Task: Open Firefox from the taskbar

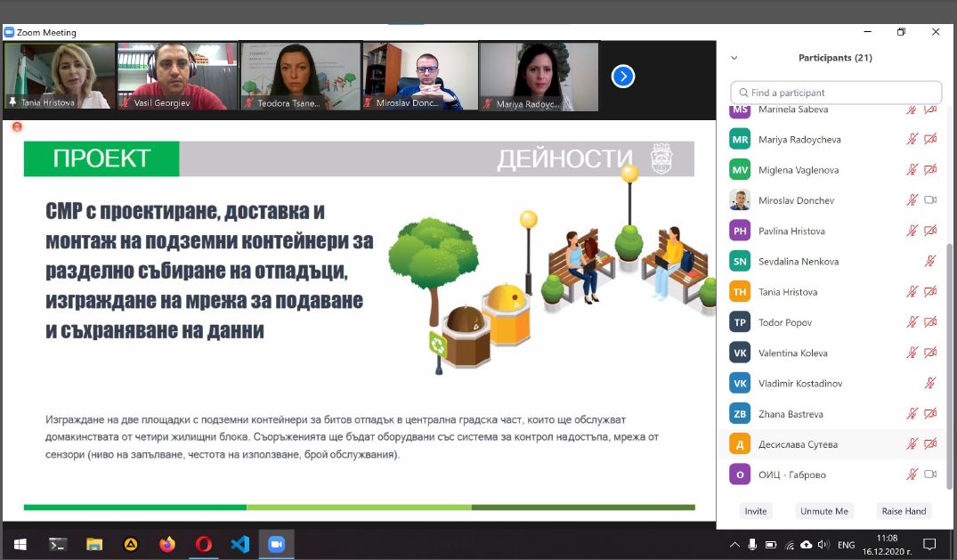Action: click(166, 544)
